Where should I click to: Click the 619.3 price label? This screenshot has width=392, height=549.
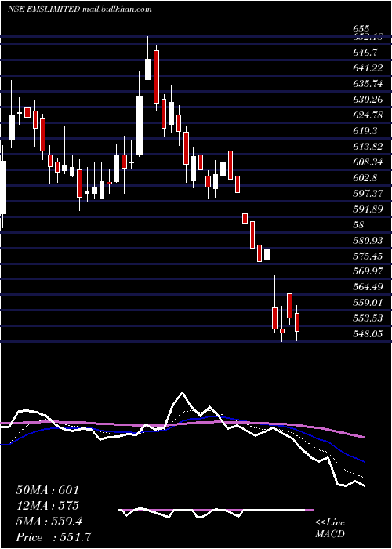point(365,131)
